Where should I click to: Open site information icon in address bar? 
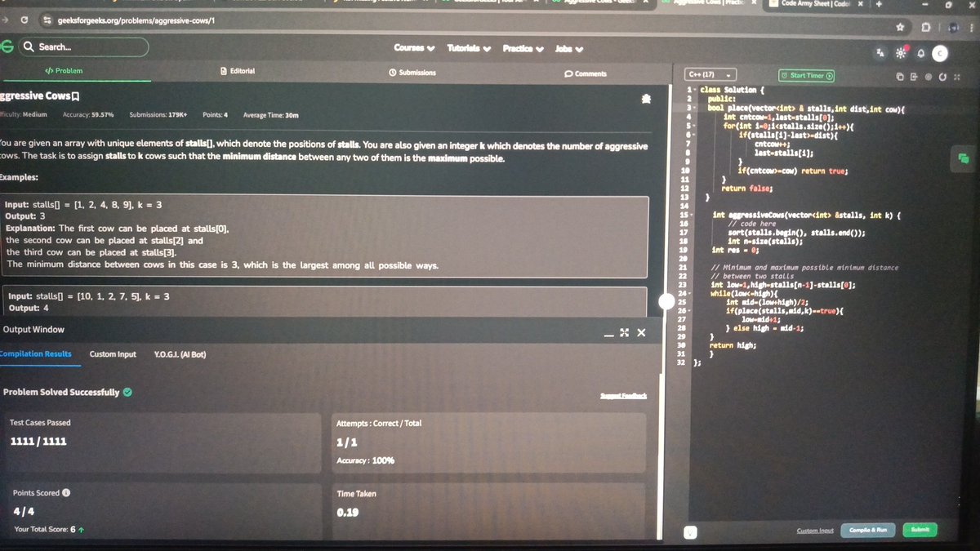(x=47, y=20)
